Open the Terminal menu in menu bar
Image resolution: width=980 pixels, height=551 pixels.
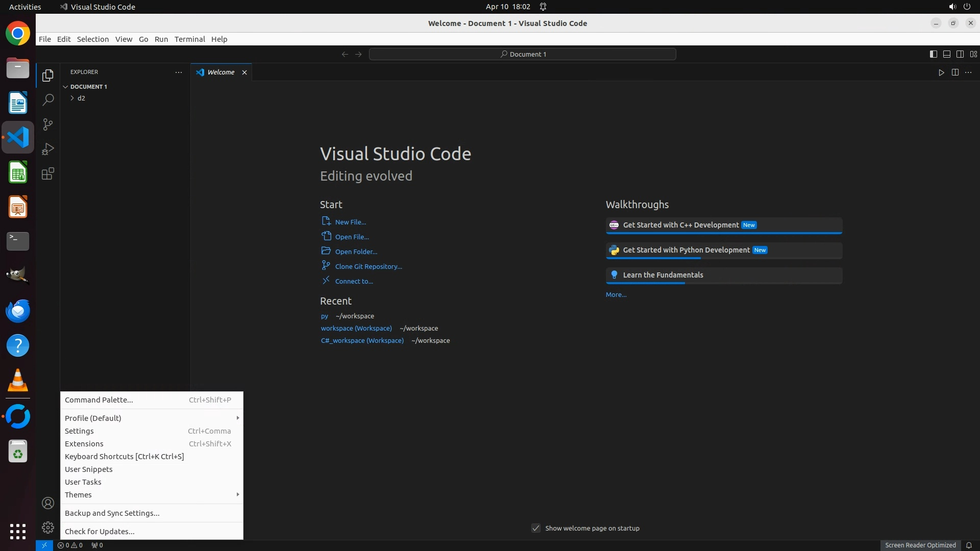189,39
